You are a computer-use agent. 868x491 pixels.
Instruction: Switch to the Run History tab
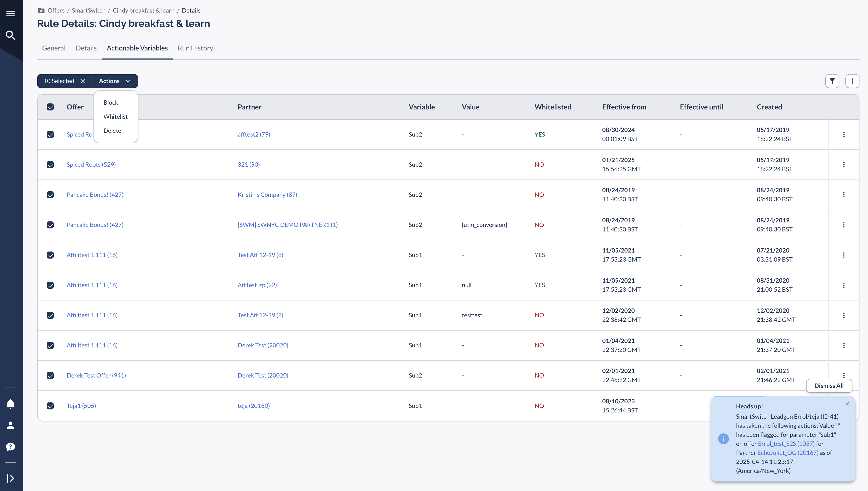tap(195, 48)
